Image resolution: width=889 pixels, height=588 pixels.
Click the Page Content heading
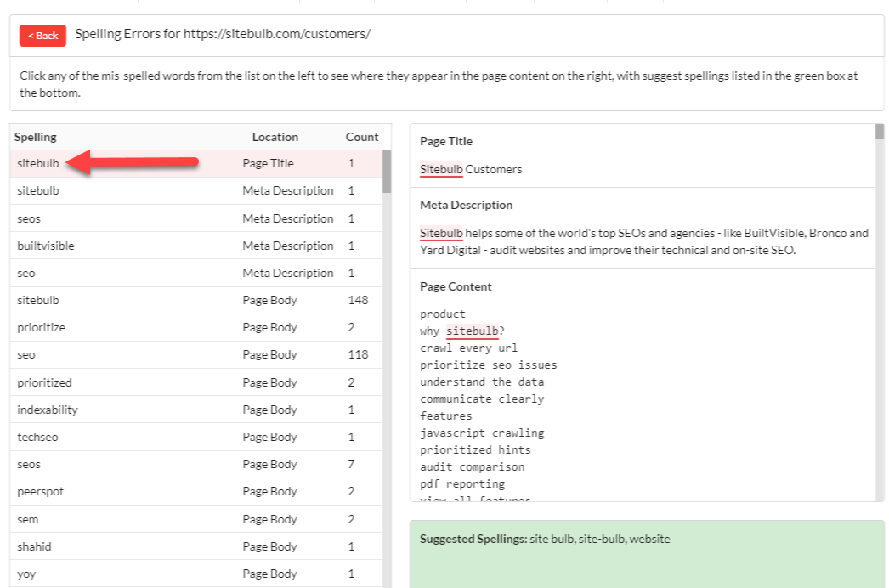(x=456, y=286)
